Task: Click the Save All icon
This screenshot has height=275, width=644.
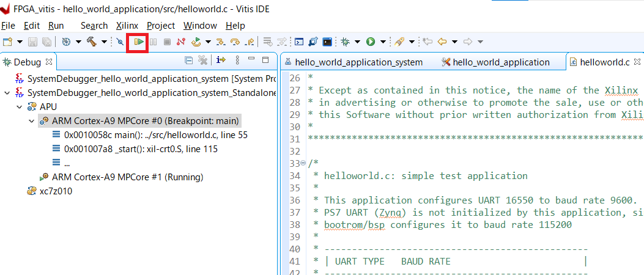Action: click(46, 42)
